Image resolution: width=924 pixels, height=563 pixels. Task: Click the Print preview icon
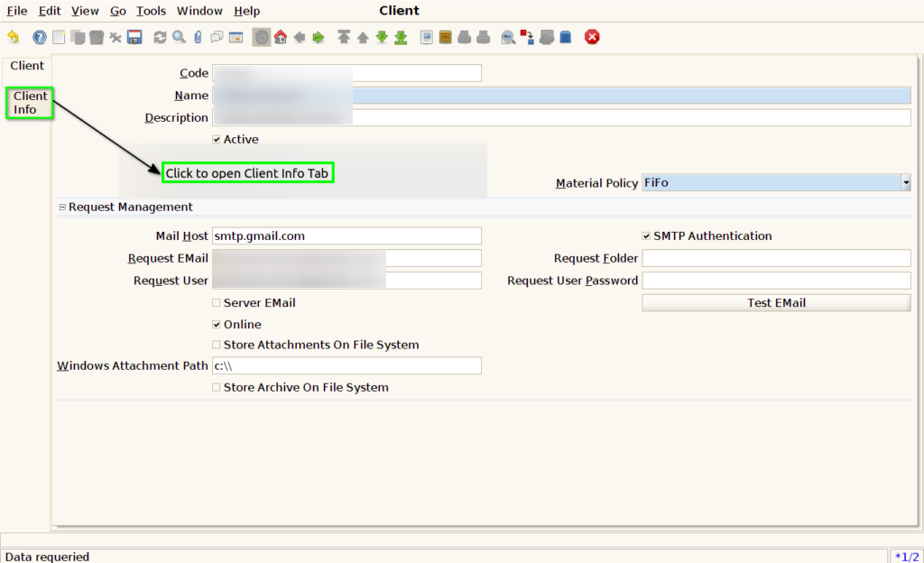point(465,37)
